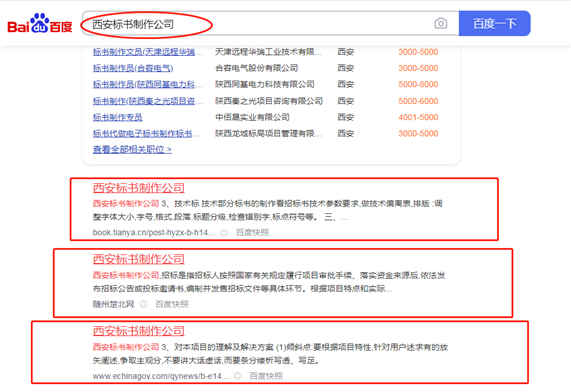Select company text 中佰晟实业有限公司
The height and width of the screenshot is (392, 571).
pyautogui.click(x=252, y=117)
